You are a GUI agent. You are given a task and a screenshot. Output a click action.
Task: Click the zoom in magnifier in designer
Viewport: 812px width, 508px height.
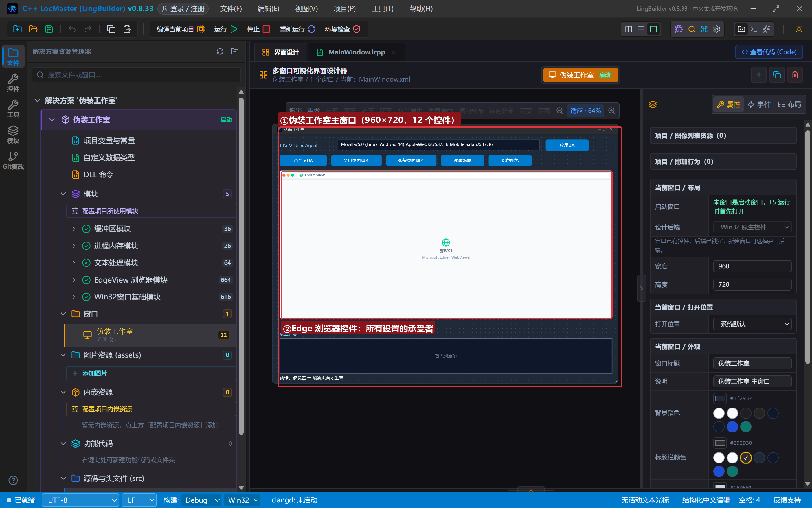click(x=612, y=111)
